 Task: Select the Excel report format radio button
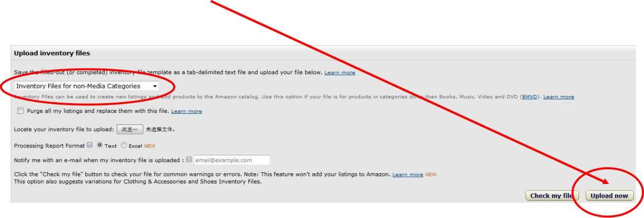tap(124, 145)
